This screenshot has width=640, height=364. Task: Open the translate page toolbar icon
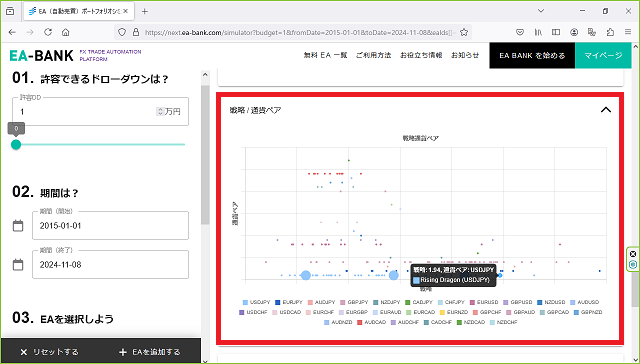coord(592,32)
